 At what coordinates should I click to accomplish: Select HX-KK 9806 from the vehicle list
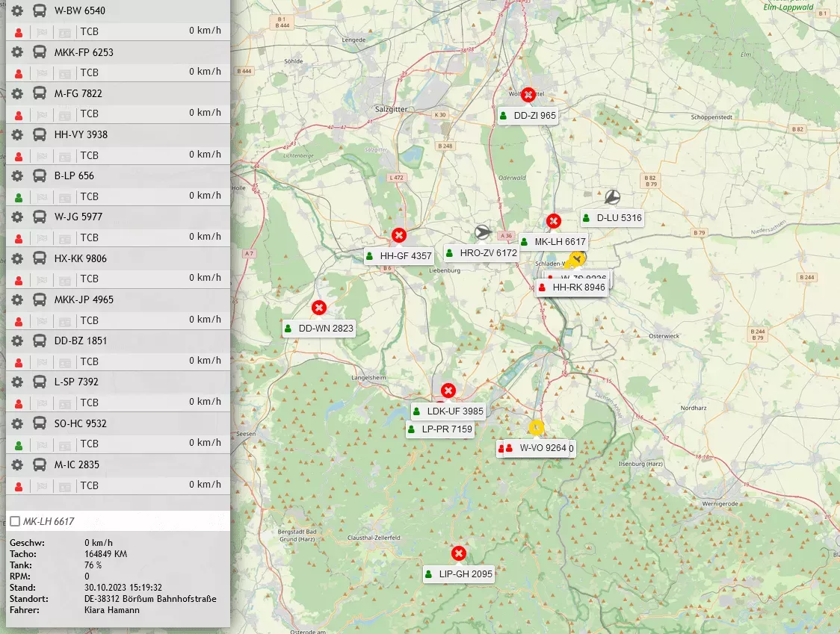coord(81,258)
